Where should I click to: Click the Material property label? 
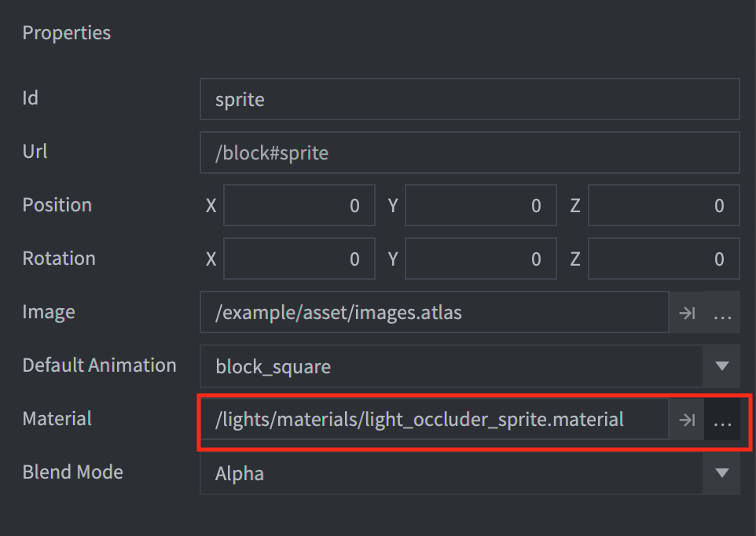(57, 418)
